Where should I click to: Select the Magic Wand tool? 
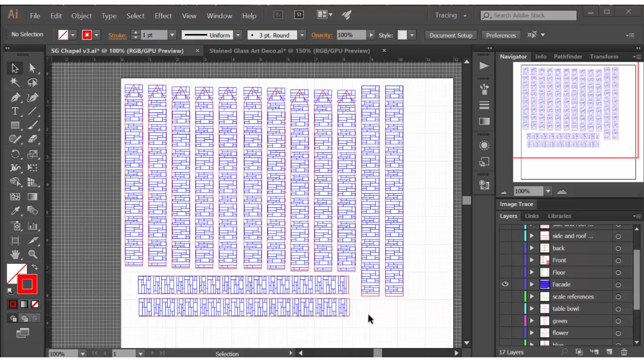pyautogui.click(x=14, y=82)
